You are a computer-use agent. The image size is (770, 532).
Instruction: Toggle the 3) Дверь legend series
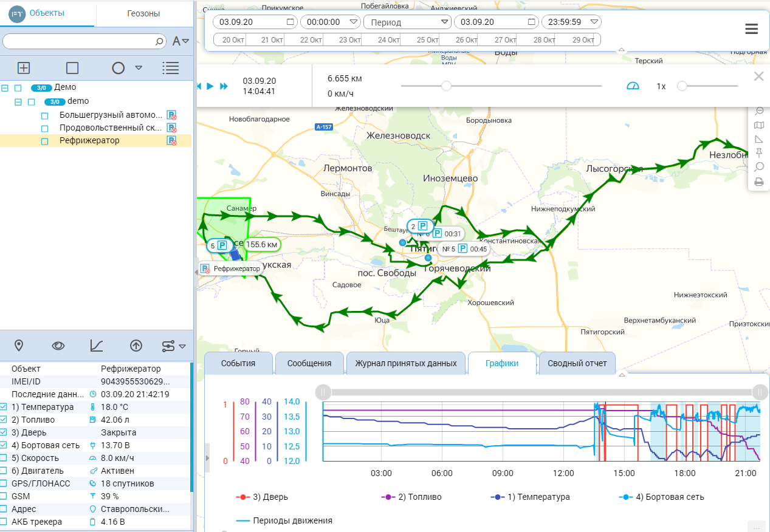pos(262,497)
